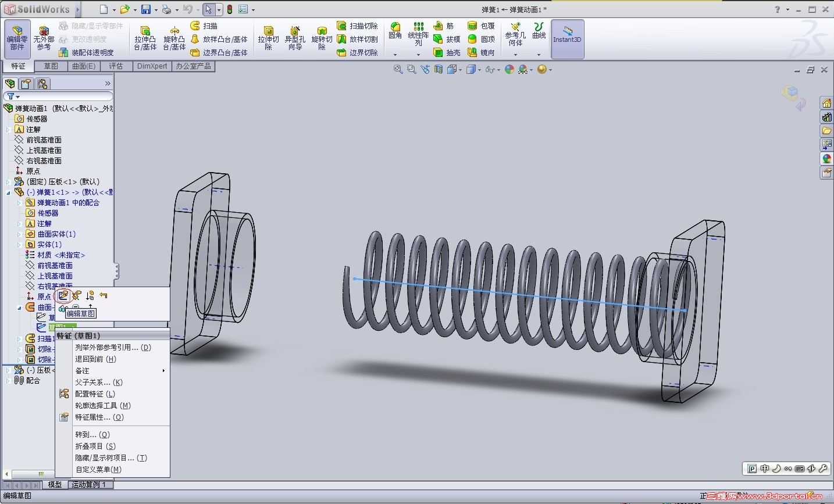Switch to the 曲面(E) tab
Screen dimensions: 834x504
[x=84, y=66]
